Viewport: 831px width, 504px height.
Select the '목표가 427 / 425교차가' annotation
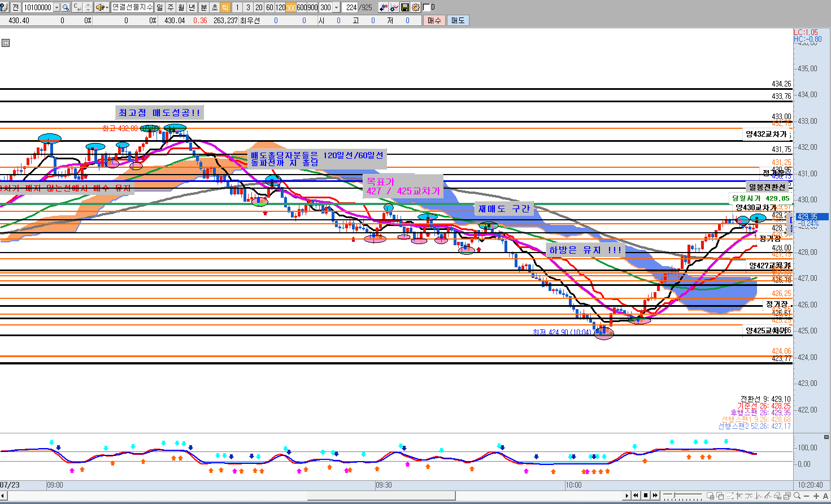(403, 186)
